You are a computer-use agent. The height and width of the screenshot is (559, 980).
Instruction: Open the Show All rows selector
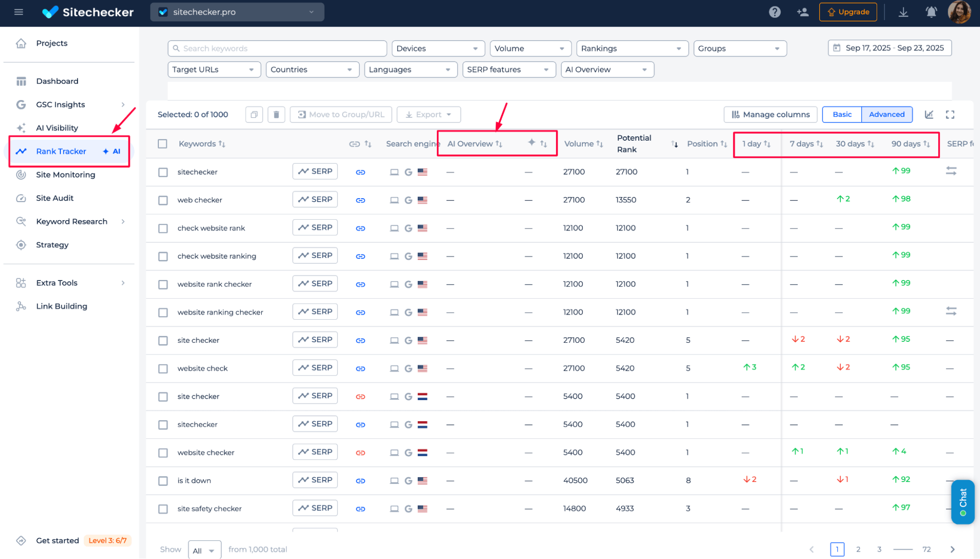tap(204, 551)
